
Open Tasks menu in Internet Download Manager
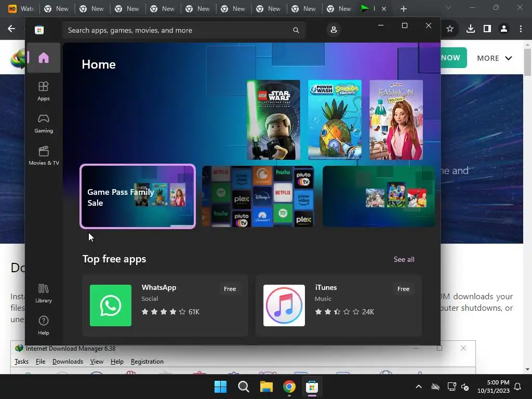click(21, 362)
